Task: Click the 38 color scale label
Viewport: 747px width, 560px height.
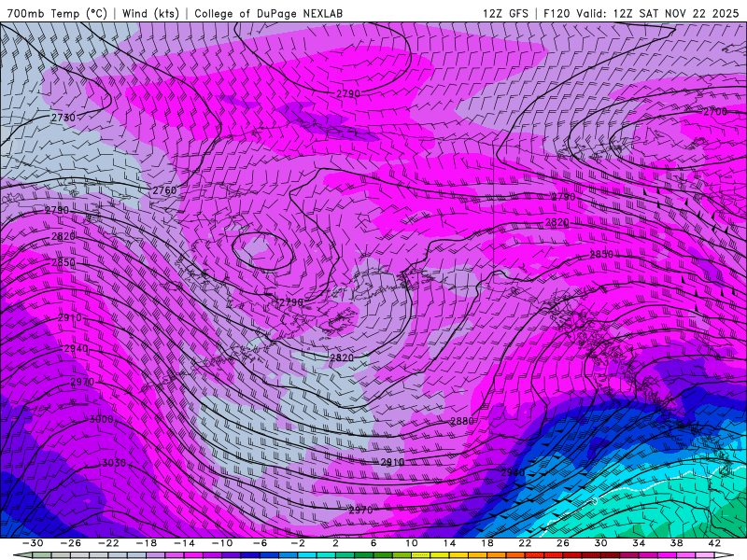Action: (x=676, y=543)
